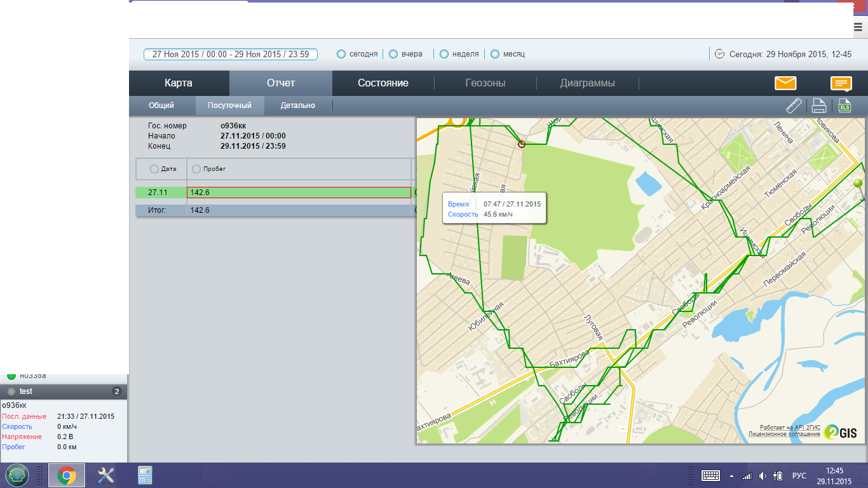Choose the 'месяц' period radio button
This screenshot has width=868, height=488.
click(496, 54)
